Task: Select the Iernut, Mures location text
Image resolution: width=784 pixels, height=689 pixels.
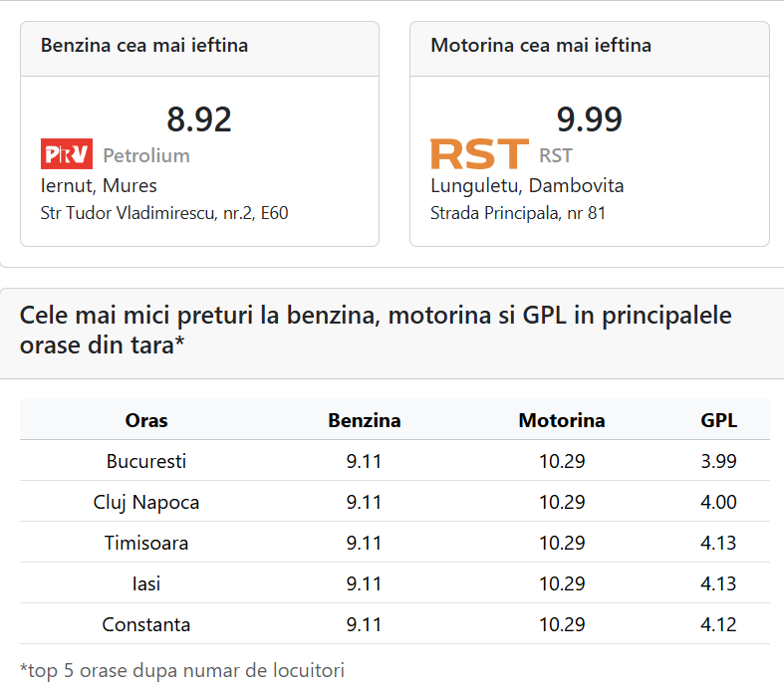Action: [x=99, y=185]
